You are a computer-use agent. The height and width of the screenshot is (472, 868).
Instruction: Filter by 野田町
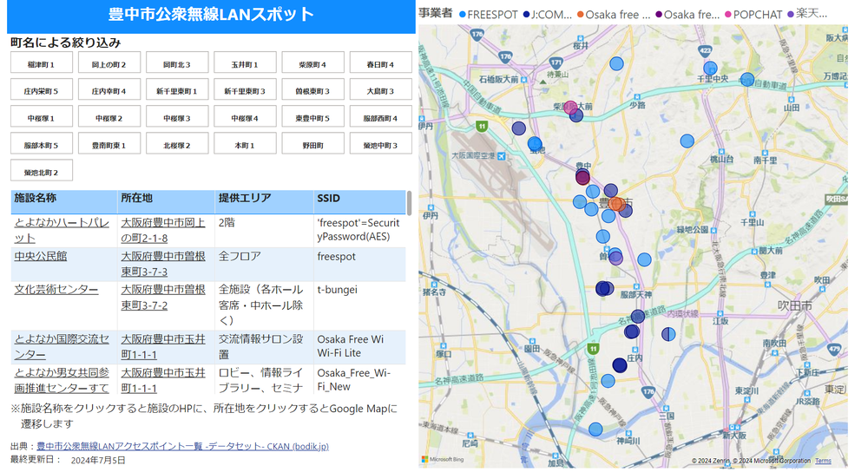click(312, 144)
